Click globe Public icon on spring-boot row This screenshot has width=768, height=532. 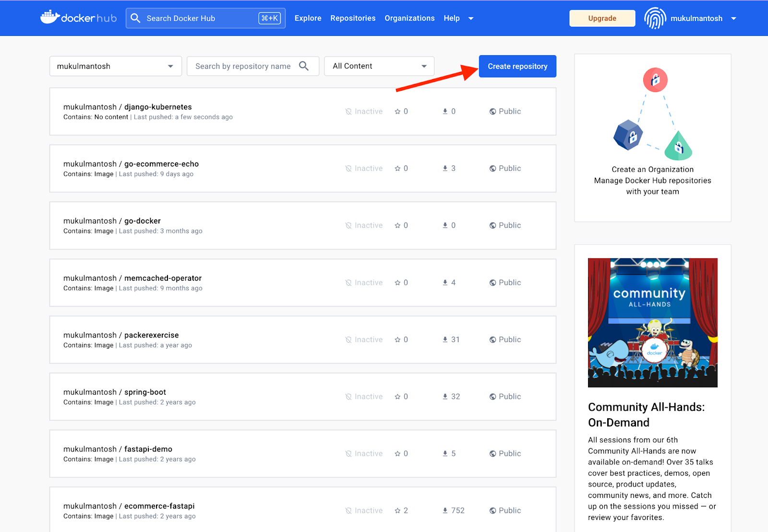coord(492,397)
